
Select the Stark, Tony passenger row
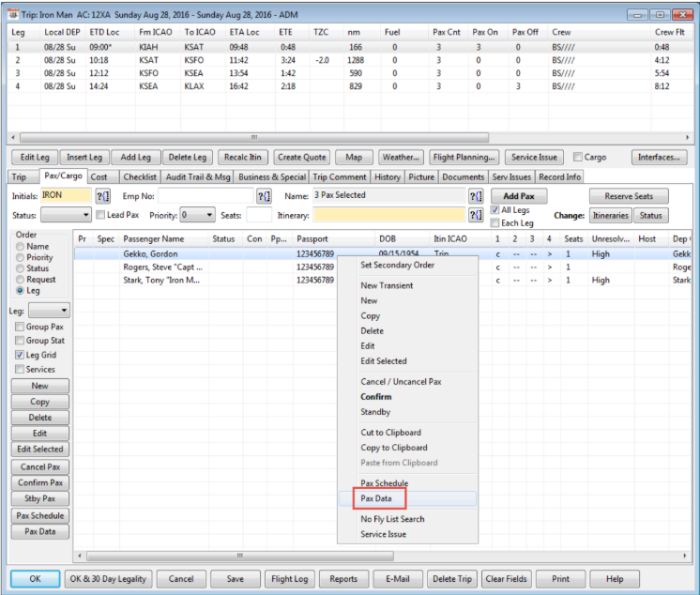click(x=160, y=280)
